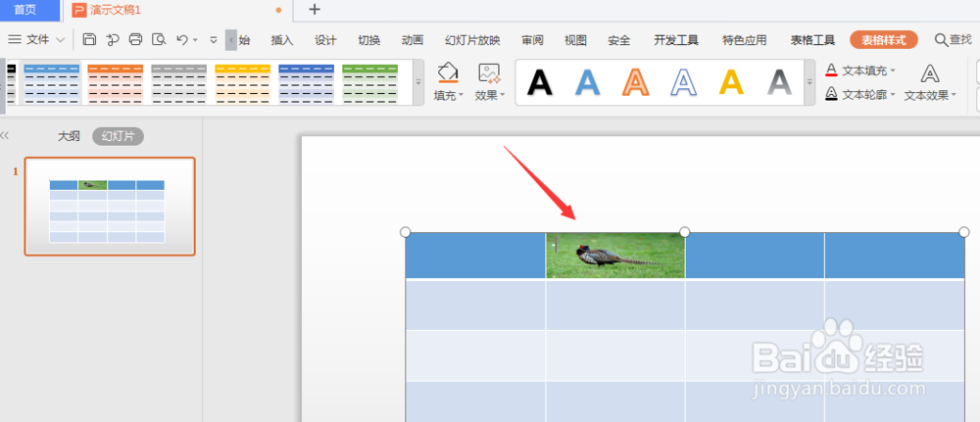This screenshot has height=422, width=980.
Task: Switch to the 表格工具 tab
Action: (x=812, y=40)
